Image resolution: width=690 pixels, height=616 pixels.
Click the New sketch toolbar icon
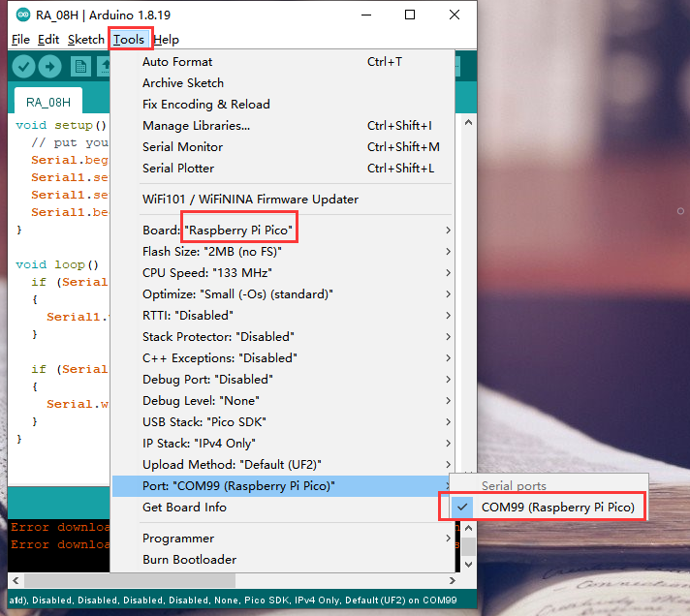(80, 67)
